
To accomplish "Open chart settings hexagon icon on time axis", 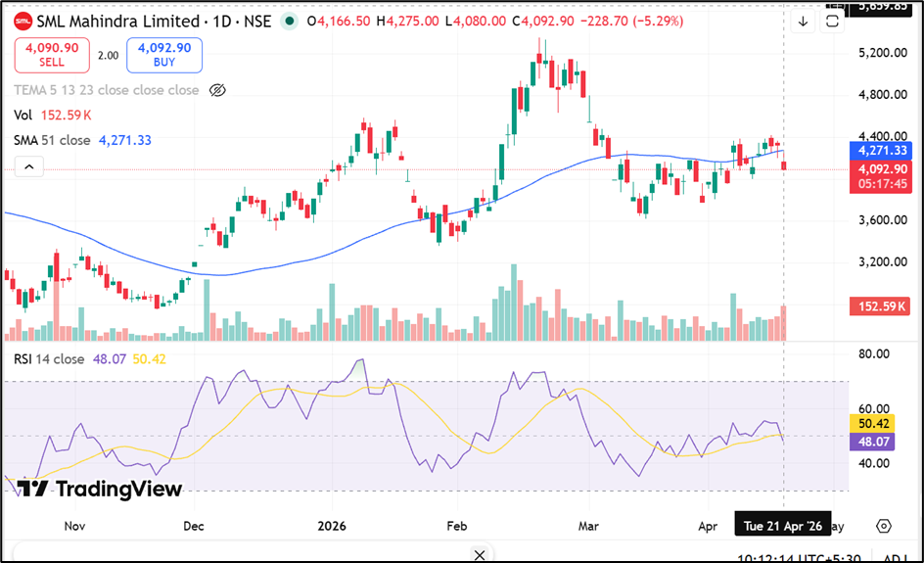I will click(x=884, y=526).
